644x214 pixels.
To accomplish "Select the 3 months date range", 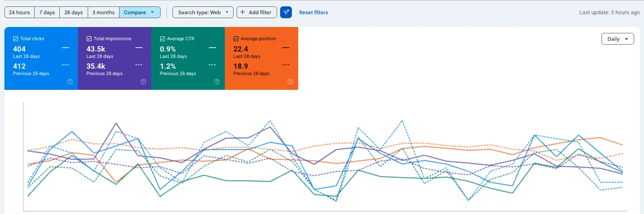I will click(103, 12).
